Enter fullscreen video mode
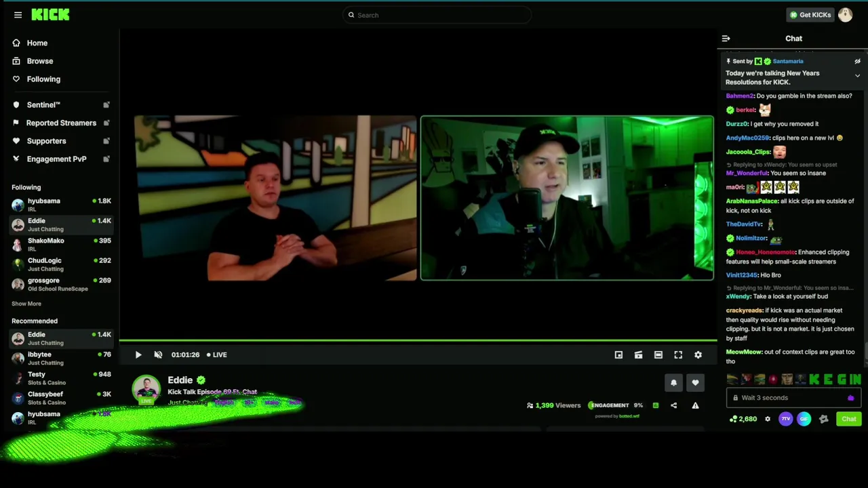The image size is (868, 488). pos(678,354)
